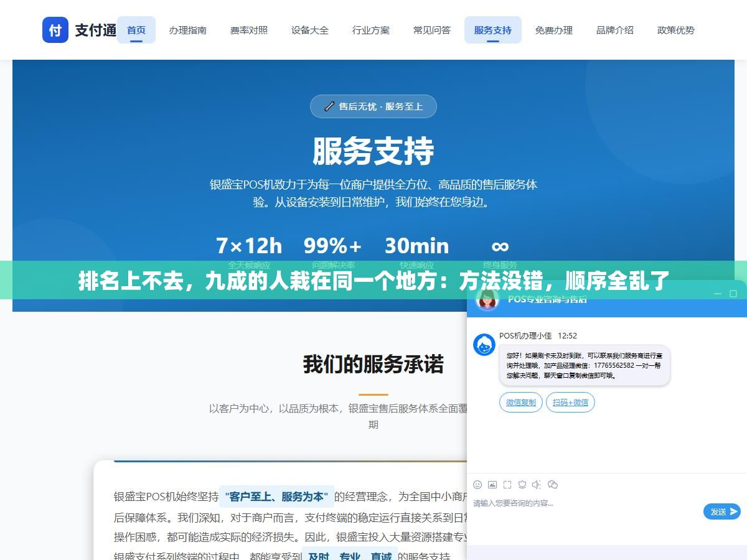Toggle the chat sound speaker icon

[x=537, y=485]
